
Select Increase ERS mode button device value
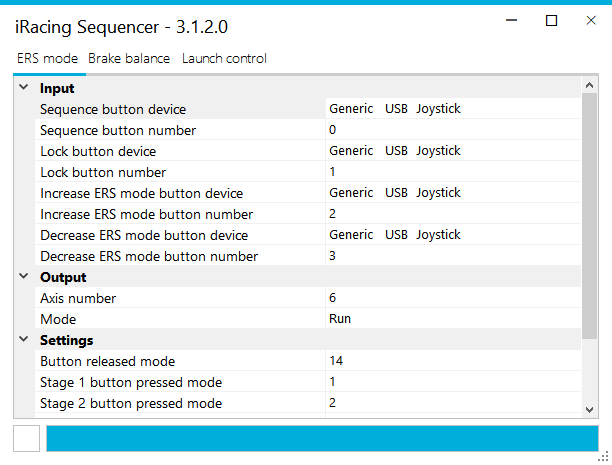[453, 193]
